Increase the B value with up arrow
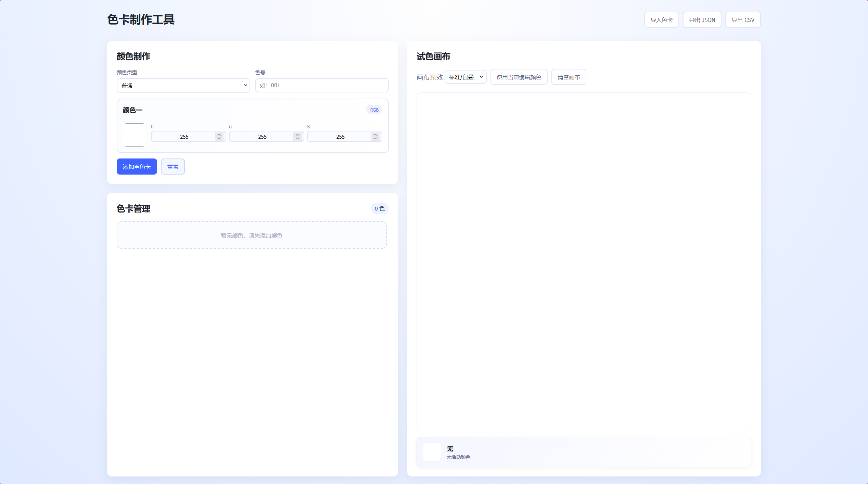This screenshot has height=484, width=868. (375, 135)
